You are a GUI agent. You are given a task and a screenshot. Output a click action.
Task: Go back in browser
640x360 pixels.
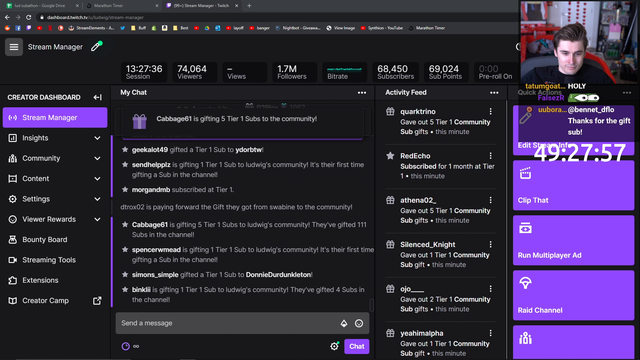click(7, 17)
